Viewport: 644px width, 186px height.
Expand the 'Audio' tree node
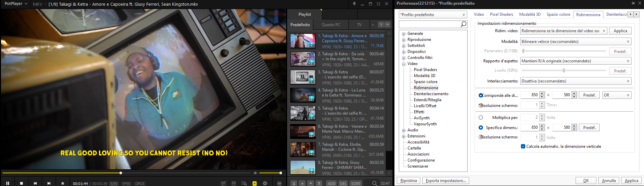404,130
